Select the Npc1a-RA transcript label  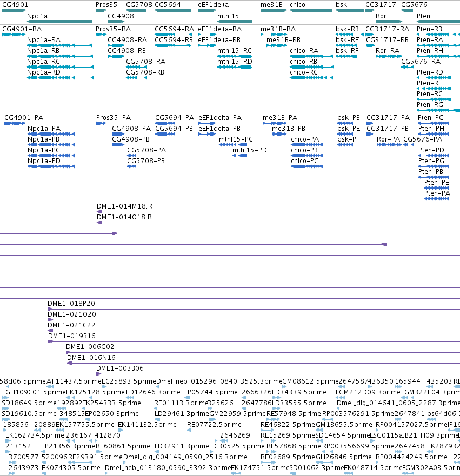(44, 40)
